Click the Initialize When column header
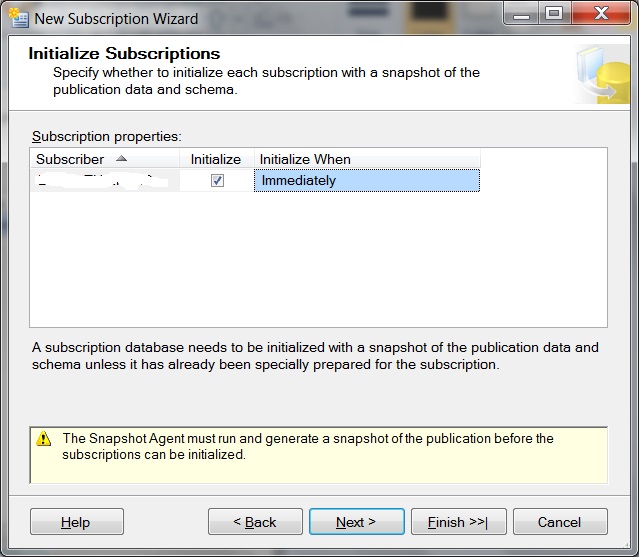639x557 pixels. click(x=367, y=159)
